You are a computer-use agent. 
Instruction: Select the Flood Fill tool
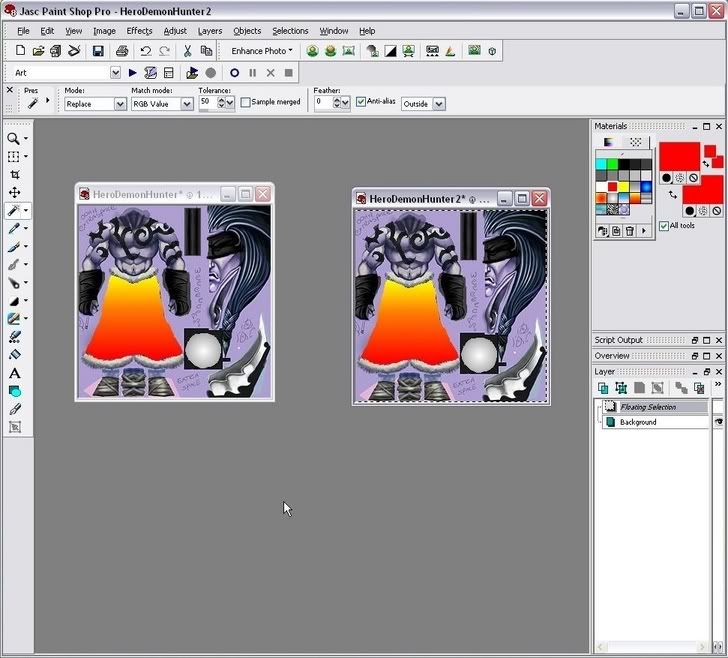[x=14, y=355]
